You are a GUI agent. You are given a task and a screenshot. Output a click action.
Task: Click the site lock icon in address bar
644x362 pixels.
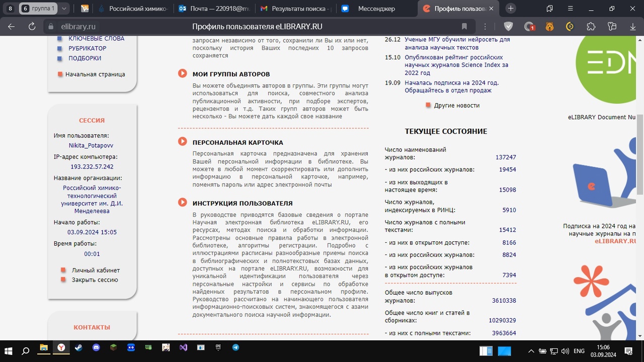(50, 27)
